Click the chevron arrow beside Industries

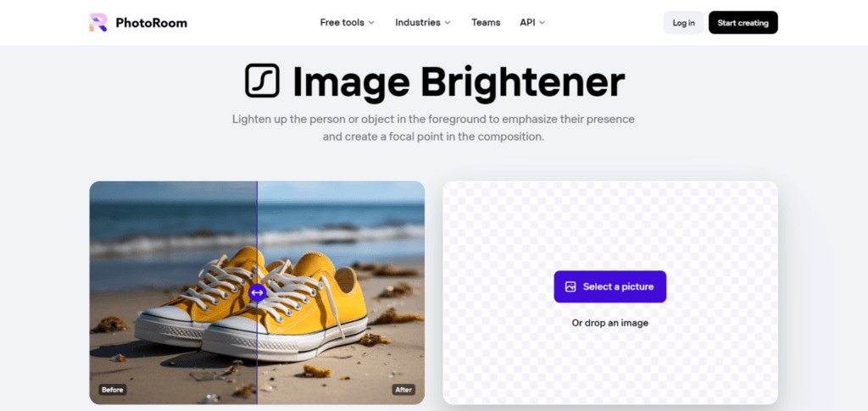click(448, 23)
